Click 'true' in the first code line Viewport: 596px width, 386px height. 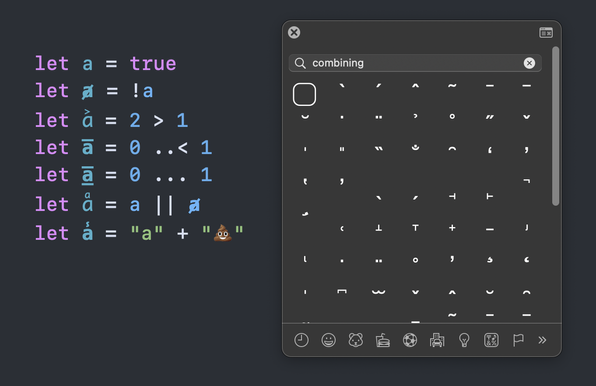pyautogui.click(x=153, y=63)
